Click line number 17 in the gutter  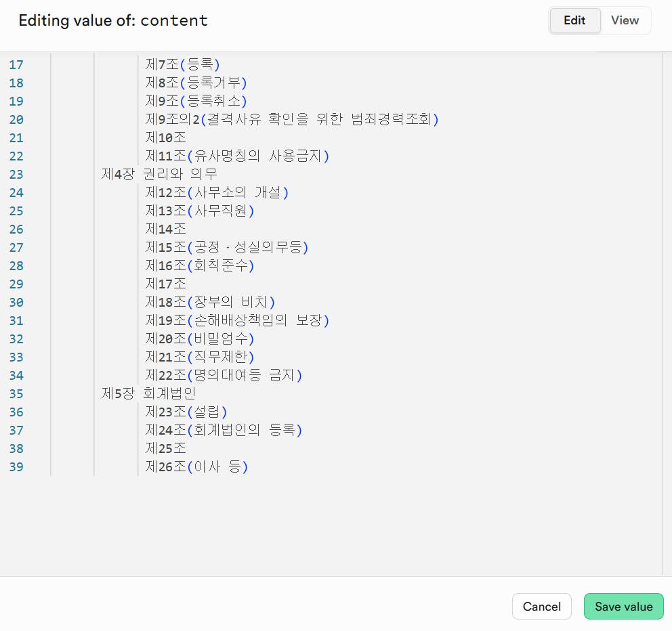[x=16, y=65]
